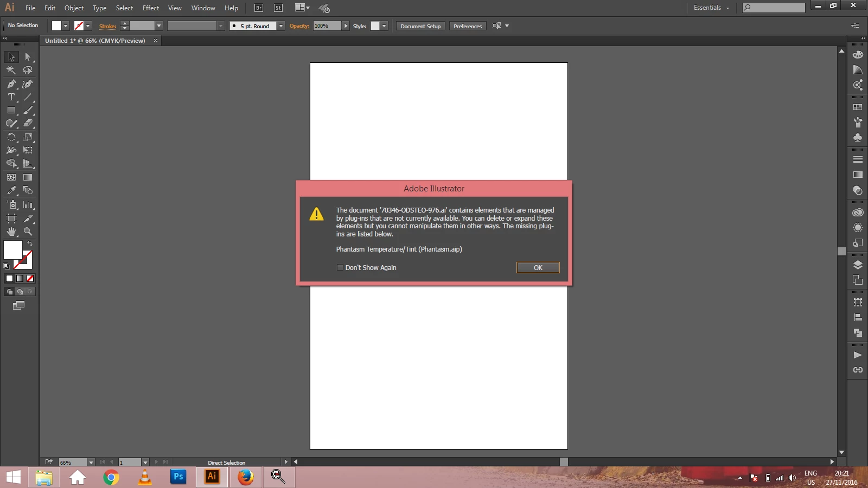Open the Window menu
868x488 pixels.
pos(203,8)
